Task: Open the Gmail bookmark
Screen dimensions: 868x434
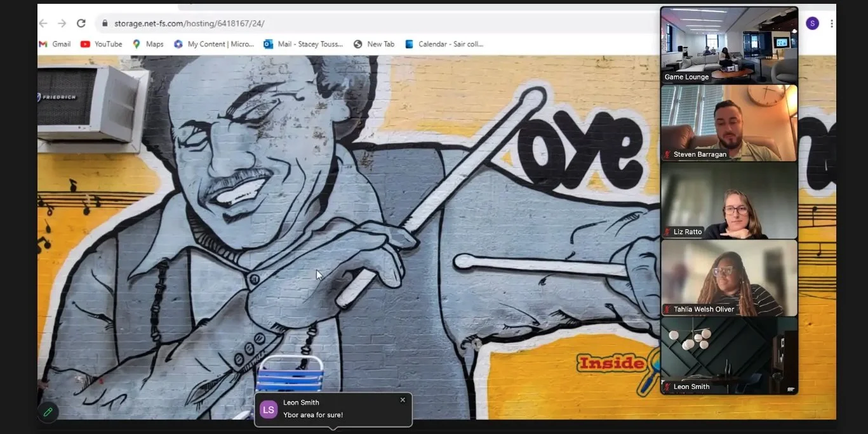Action: click(x=55, y=44)
